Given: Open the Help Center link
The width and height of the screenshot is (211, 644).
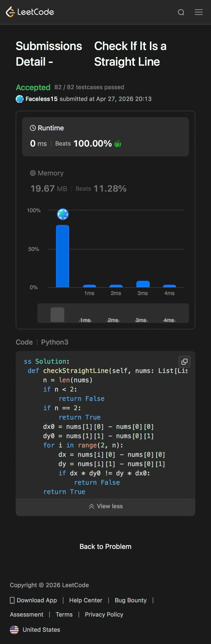Looking at the screenshot, I should [x=86, y=600].
